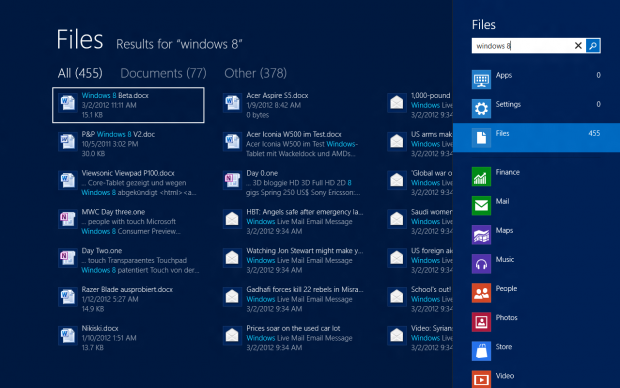Click Word icon of Nikiski.docx
620x388 pixels.
pyautogui.click(x=68, y=335)
